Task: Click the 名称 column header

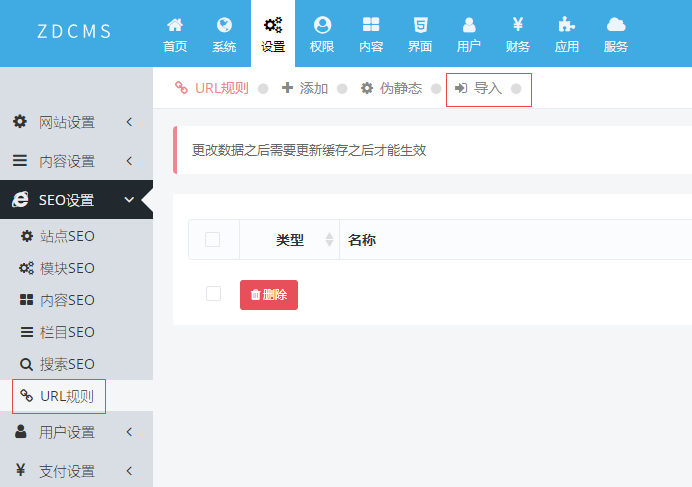Action: 362,240
